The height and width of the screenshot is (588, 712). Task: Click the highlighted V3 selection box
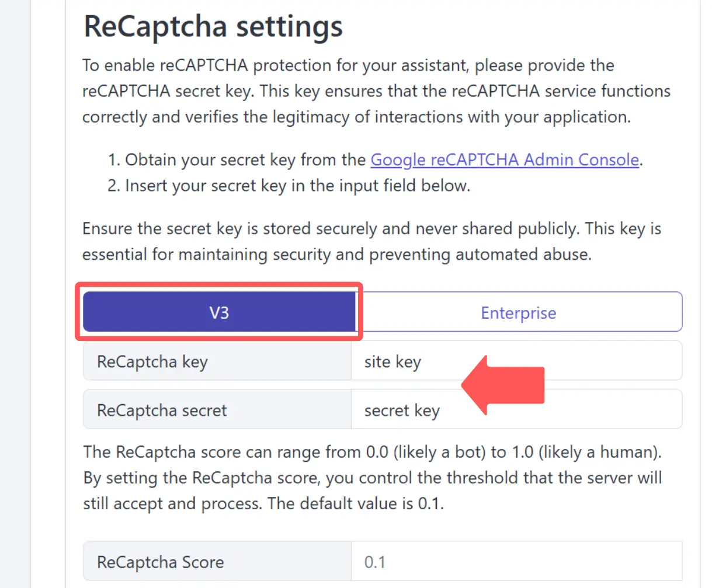[x=219, y=312]
